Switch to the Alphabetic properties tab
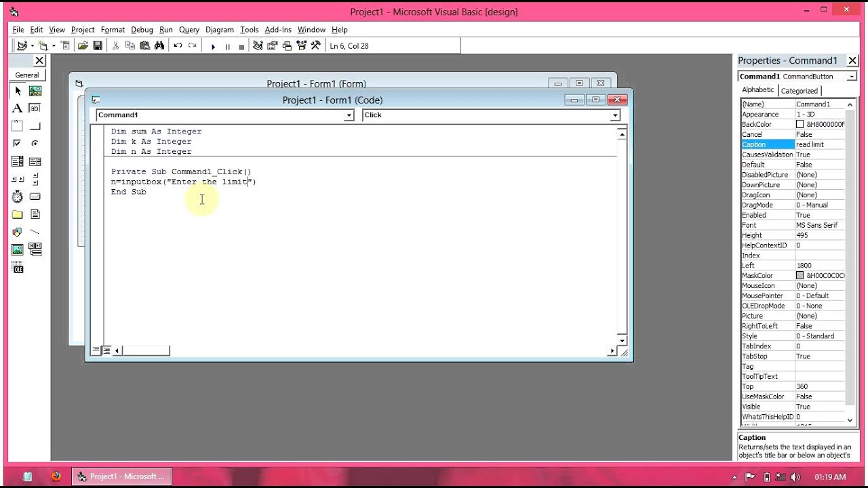The height and width of the screenshot is (488, 868). pos(758,90)
